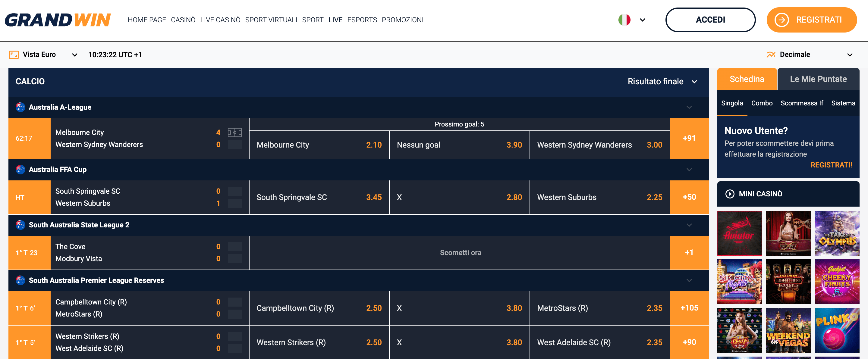868x359 pixels.
Task: Open the Weekend in Vegas game thumbnail
Action: (788, 330)
